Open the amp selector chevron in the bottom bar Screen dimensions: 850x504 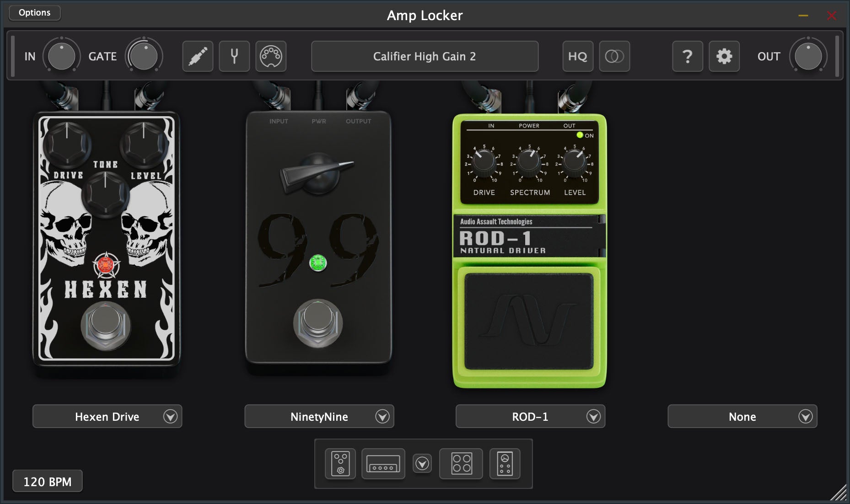[x=422, y=463]
